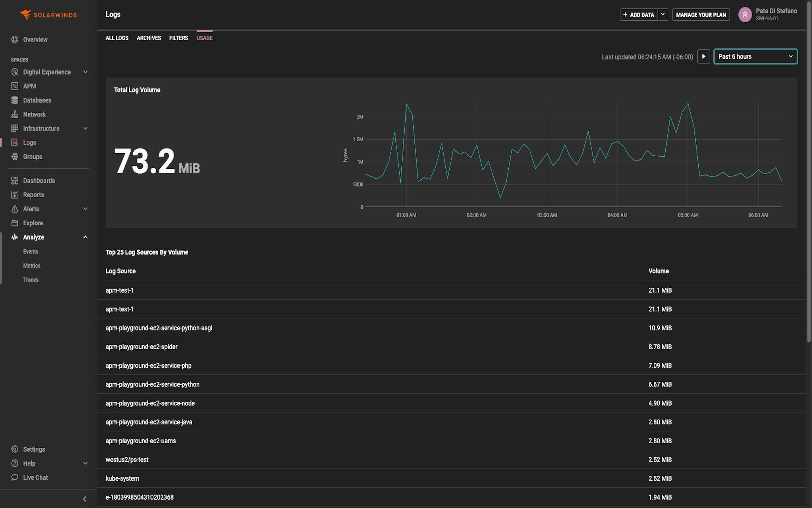Open the Pete Di Stefano profile avatar

point(745,15)
